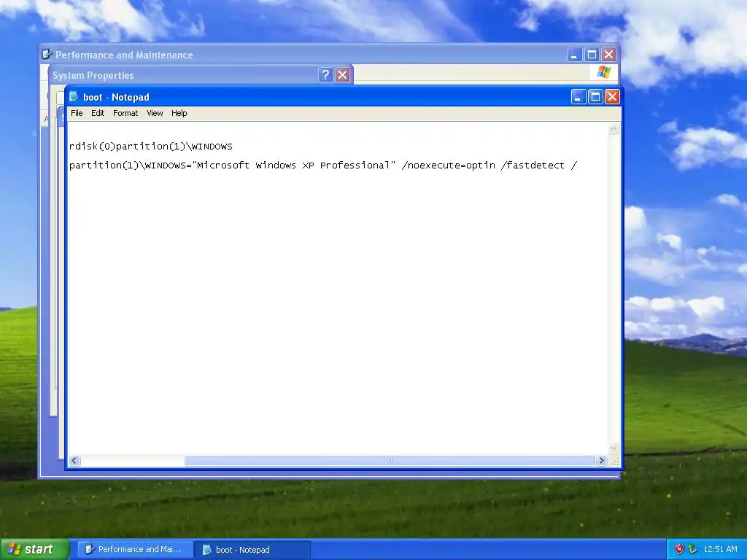
Task: Click the vertical scrollbar down arrow in Notepad
Action: (614, 448)
